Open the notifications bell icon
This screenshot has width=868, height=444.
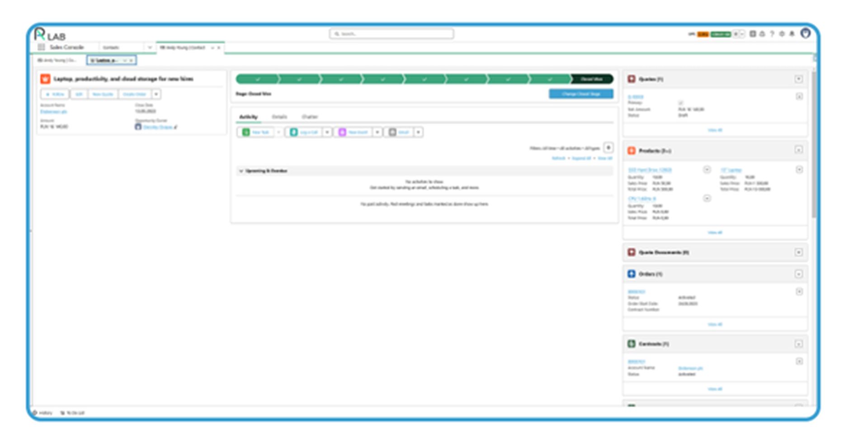point(792,34)
